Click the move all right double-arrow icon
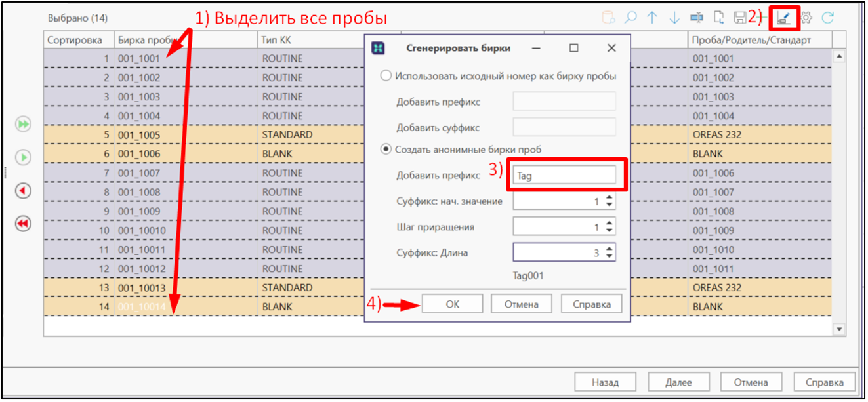This screenshot has height=402, width=868. point(23,124)
